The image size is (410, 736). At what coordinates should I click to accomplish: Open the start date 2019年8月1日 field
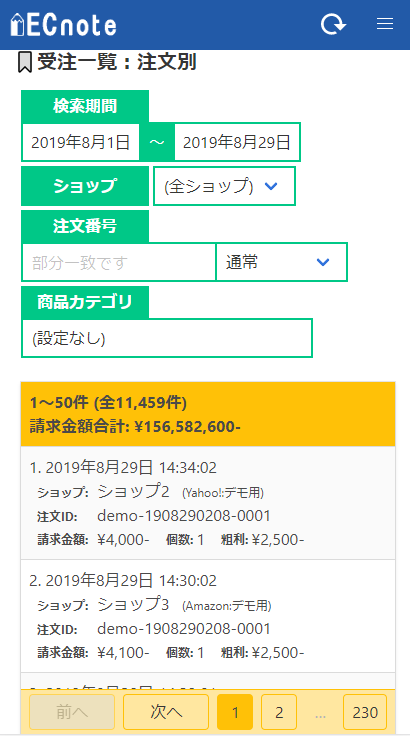(80, 142)
